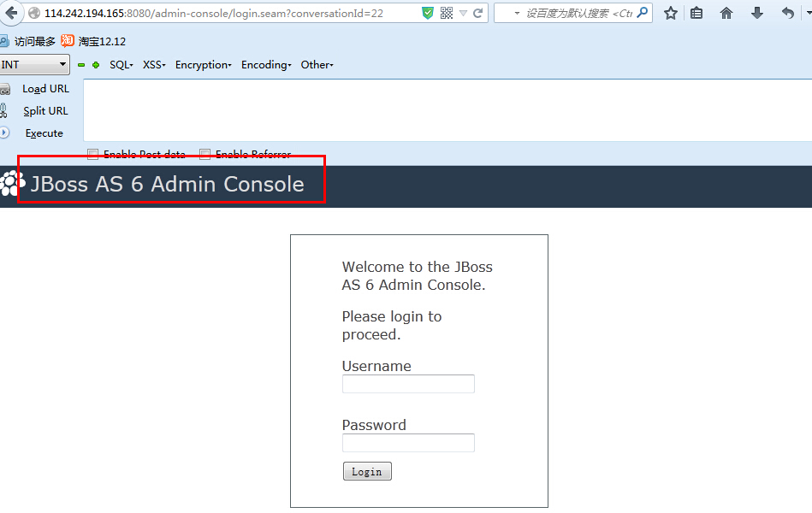812x513 pixels.
Task: Open the QR code icon in address bar
Action: (x=447, y=13)
